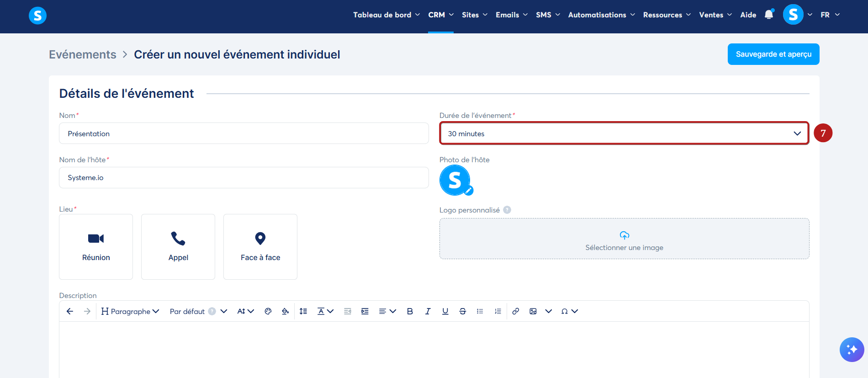868x378 pixels.
Task: Show help for Logo personnalisé
Action: click(507, 210)
